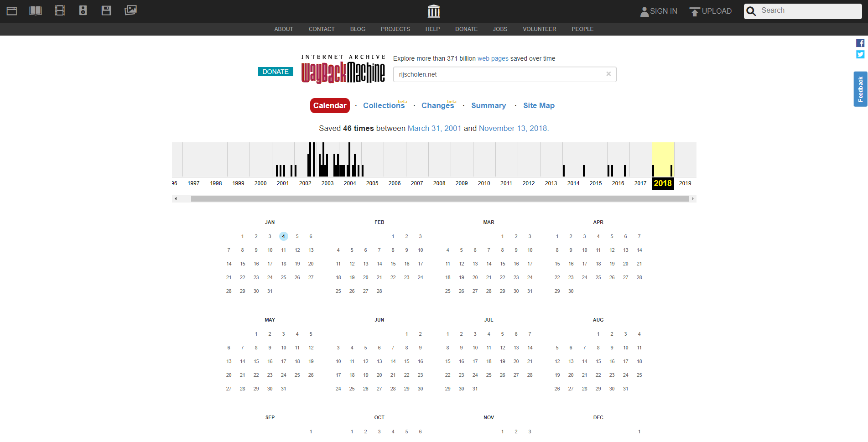The height and width of the screenshot is (442, 868).
Task: Select year 2003 on the timeline
Action: (327, 183)
